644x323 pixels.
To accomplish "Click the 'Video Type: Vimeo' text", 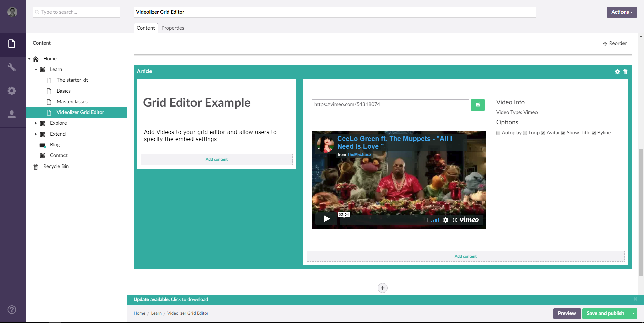I will pos(517,112).
